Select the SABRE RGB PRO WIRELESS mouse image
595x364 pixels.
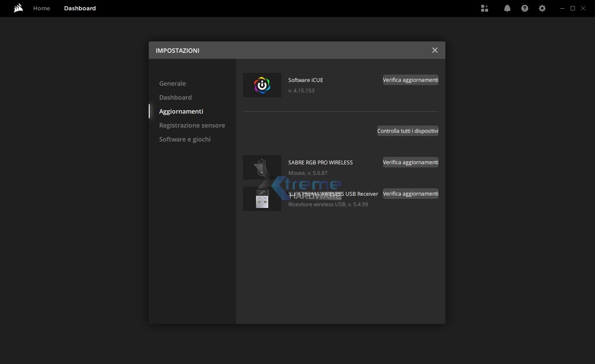(262, 168)
